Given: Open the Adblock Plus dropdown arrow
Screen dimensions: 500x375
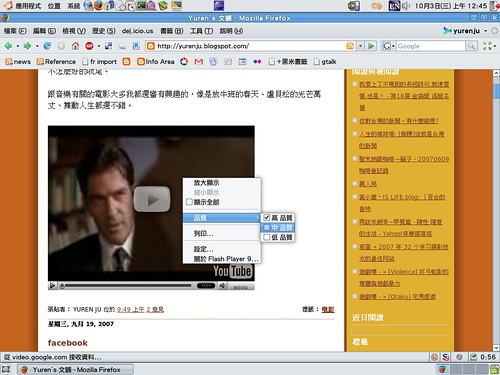Looking at the screenshot, I should 99,46.
